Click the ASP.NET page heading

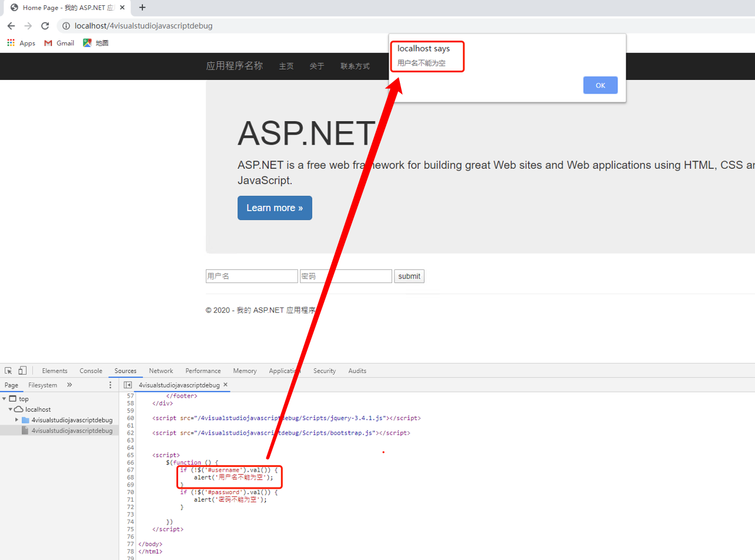[306, 134]
